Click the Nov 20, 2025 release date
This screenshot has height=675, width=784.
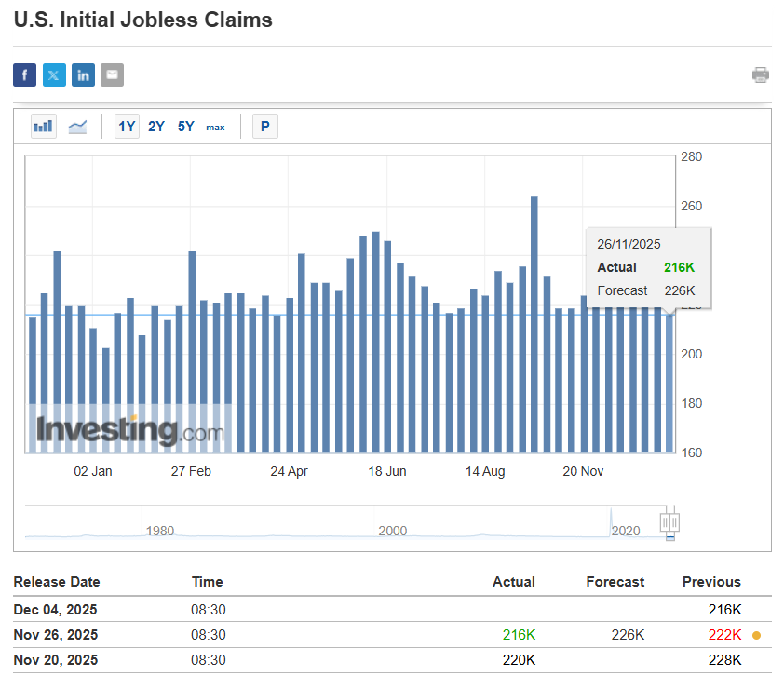[55, 661]
